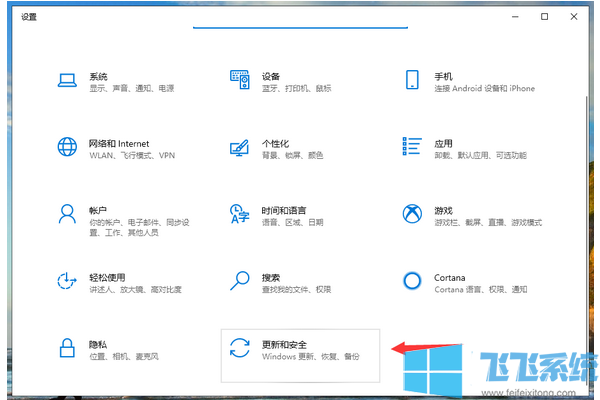The height and width of the screenshot is (400, 600).
Task: Click '位置、相机、麦克风' description
Action: coord(124,356)
